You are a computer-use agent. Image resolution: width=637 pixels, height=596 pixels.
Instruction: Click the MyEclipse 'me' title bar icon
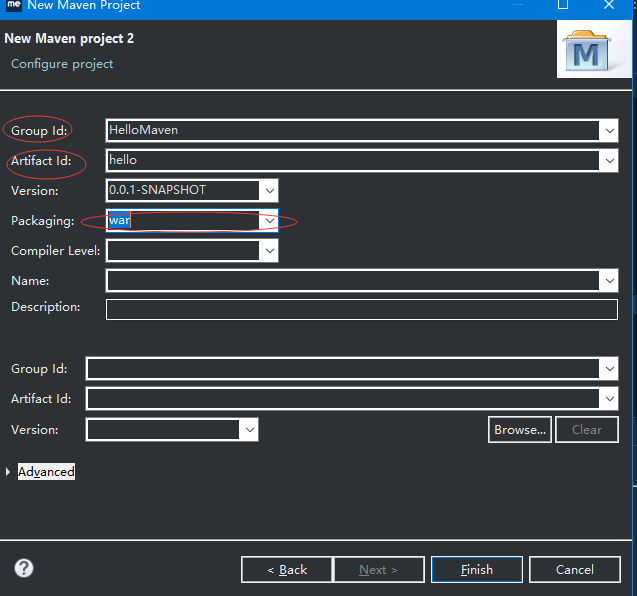[13, 5]
